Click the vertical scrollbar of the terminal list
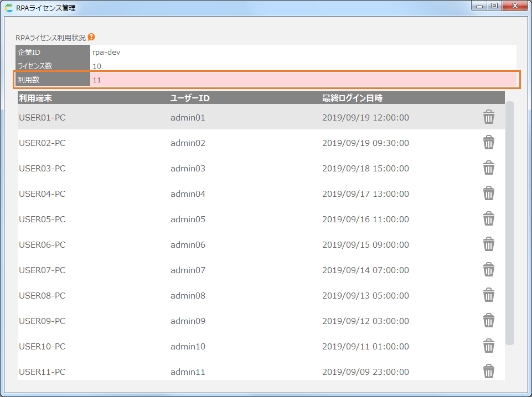532x397 pixels. coord(509,221)
